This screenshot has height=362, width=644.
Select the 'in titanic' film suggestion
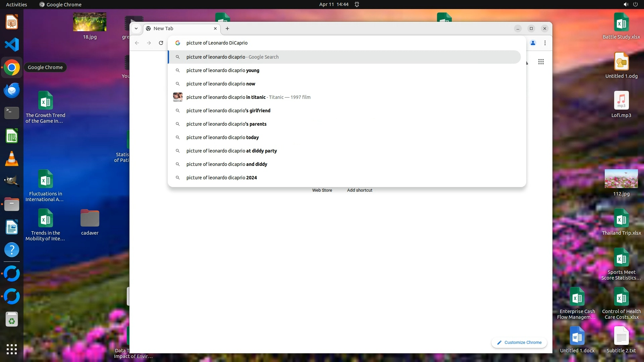248,97
